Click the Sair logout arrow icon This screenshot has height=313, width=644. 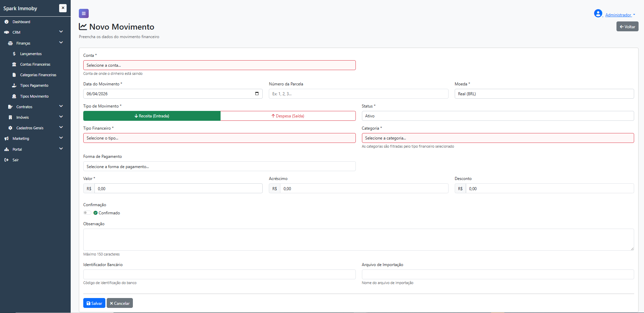click(6, 160)
